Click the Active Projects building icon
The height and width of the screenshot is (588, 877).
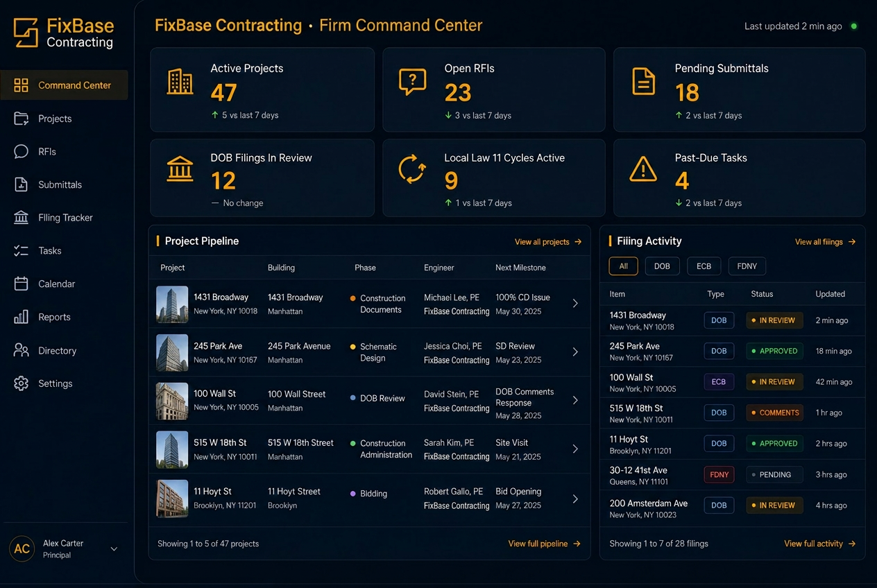point(180,82)
